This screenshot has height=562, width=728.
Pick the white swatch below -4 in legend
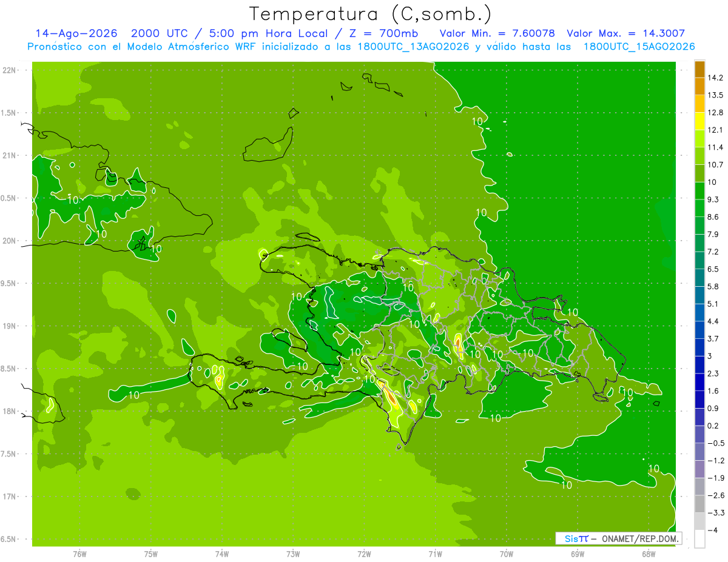click(699, 538)
